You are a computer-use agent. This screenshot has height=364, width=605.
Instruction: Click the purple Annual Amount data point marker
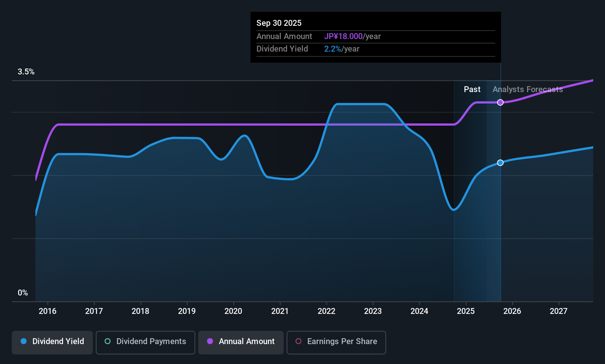pos(500,102)
